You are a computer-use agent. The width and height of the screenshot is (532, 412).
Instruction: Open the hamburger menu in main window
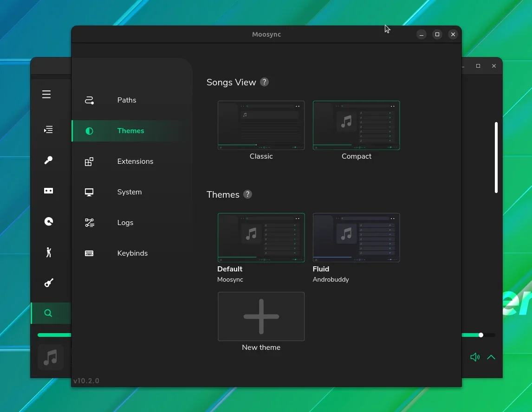[46, 94]
